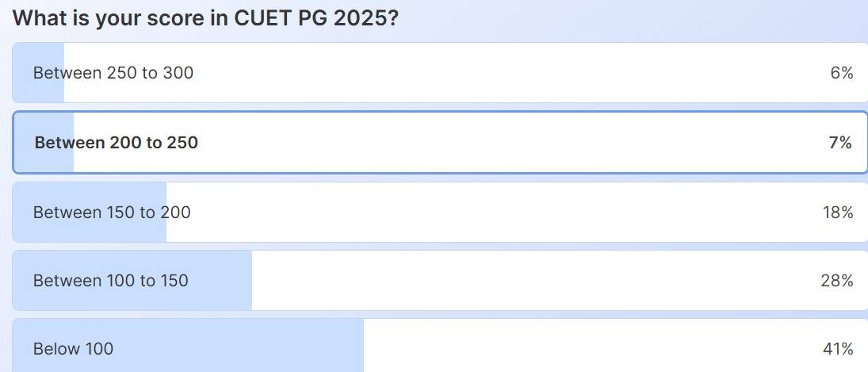868x372 pixels.
Task: Click the 6% result percentage
Action: click(841, 73)
